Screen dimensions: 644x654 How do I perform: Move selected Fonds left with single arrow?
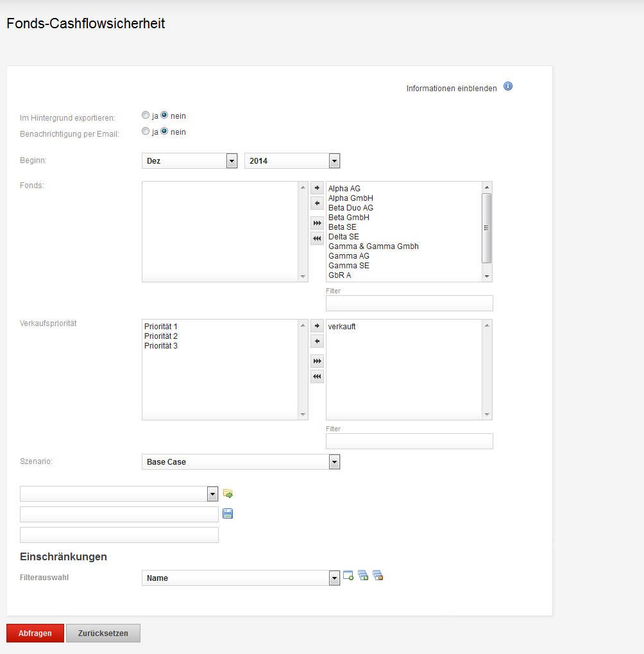[318, 203]
